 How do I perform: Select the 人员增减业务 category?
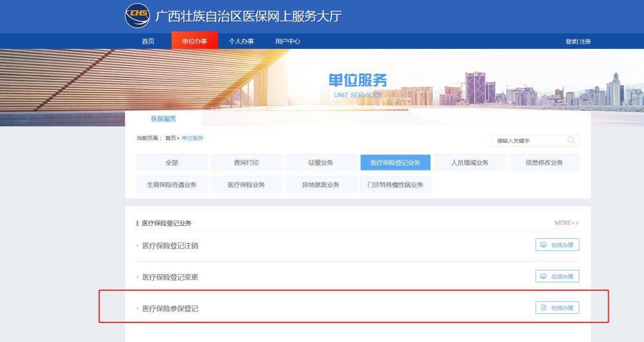click(470, 163)
